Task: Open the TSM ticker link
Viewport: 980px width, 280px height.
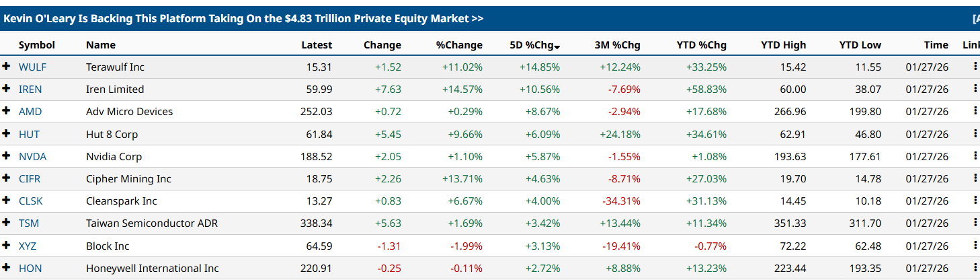Action: coord(29,223)
